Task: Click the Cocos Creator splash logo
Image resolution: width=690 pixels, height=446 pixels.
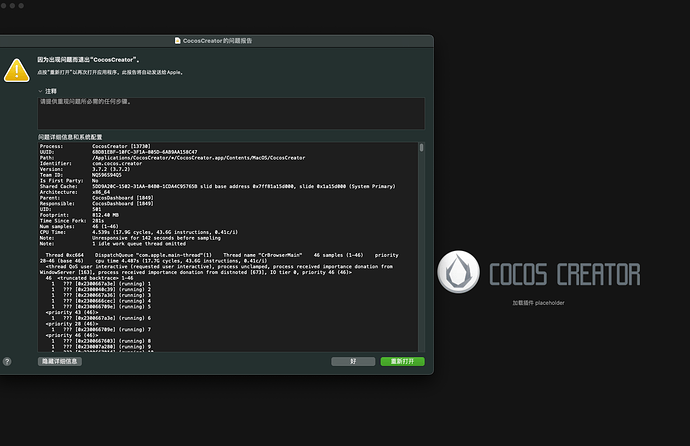Action: click(x=459, y=272)
